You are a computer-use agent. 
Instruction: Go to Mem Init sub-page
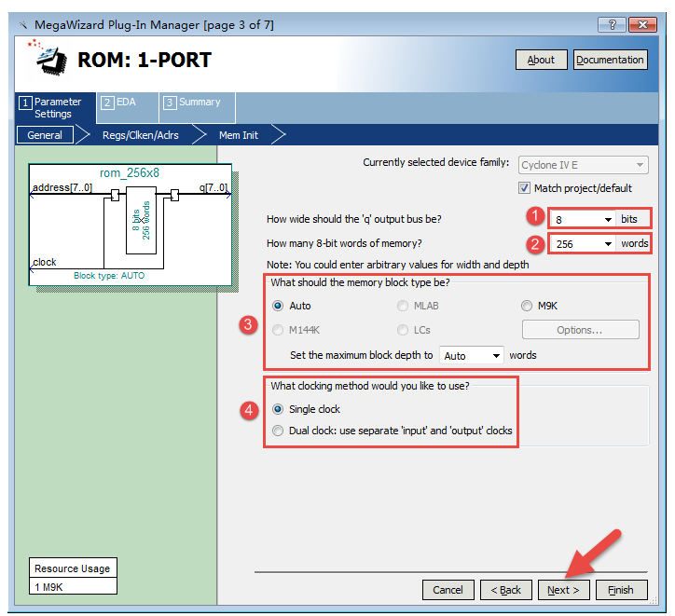tap(239, 135)
